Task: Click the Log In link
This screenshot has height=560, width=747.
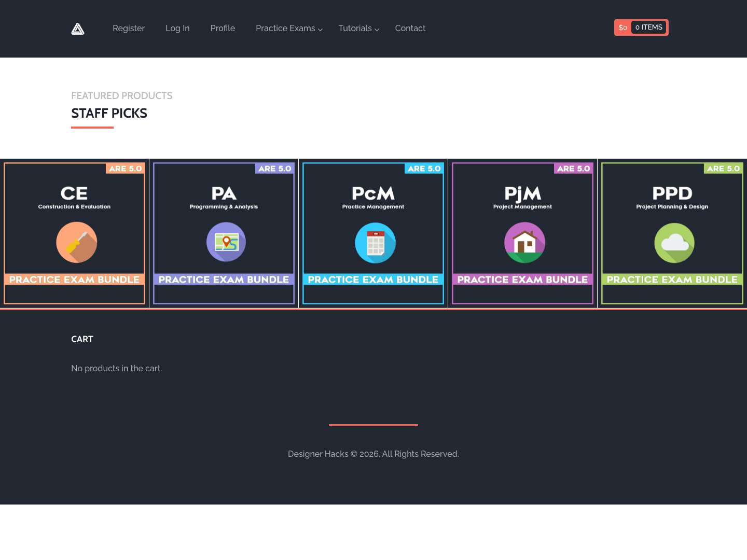Action: (x=177, y=28)
